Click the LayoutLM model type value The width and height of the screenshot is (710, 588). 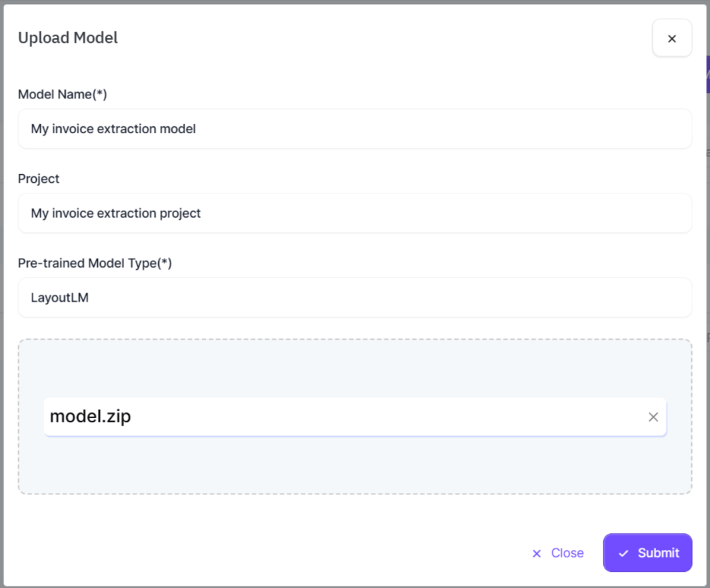click(60, 298)
